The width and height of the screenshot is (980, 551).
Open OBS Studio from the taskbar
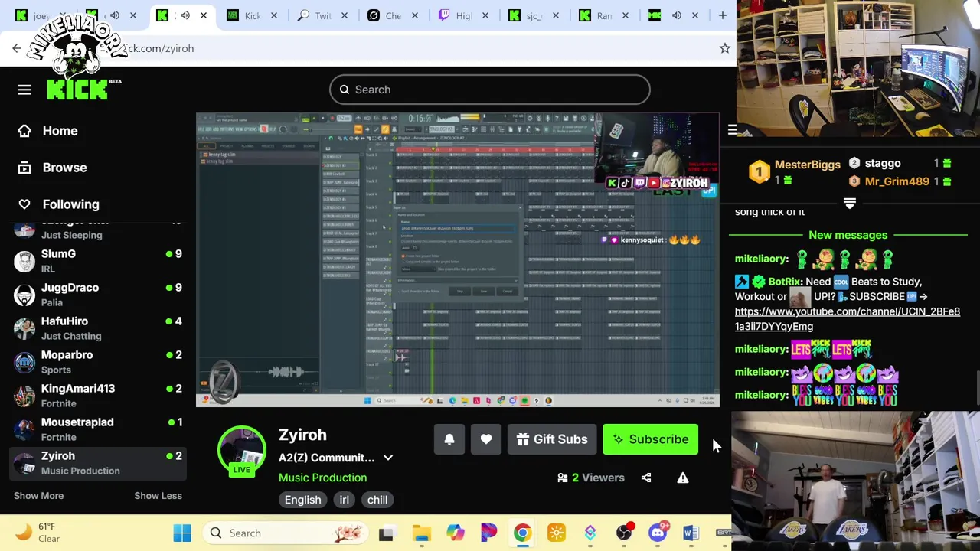[625, 533]
